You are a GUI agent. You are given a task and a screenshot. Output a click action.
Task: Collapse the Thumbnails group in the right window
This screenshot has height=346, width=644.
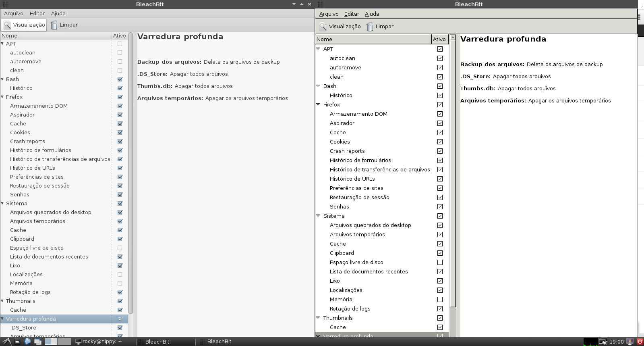pos(318,318)
